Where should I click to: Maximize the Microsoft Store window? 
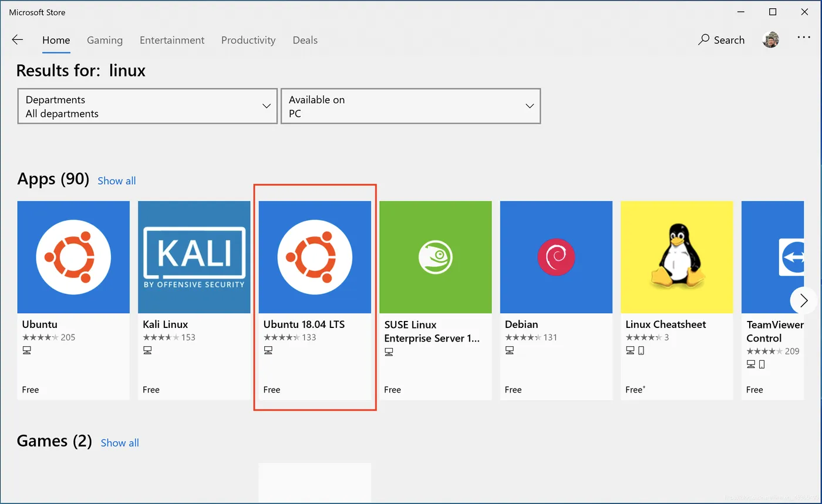point(773,12)
